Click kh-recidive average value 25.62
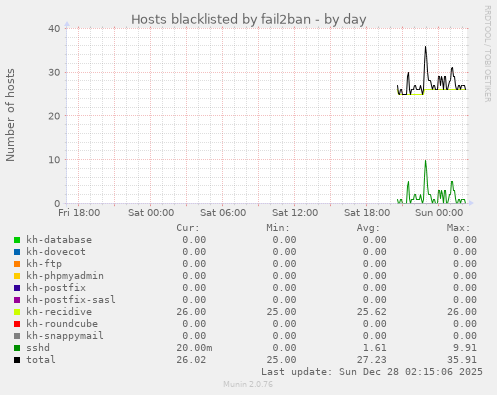The image size is (497, 395). [372, 312]
